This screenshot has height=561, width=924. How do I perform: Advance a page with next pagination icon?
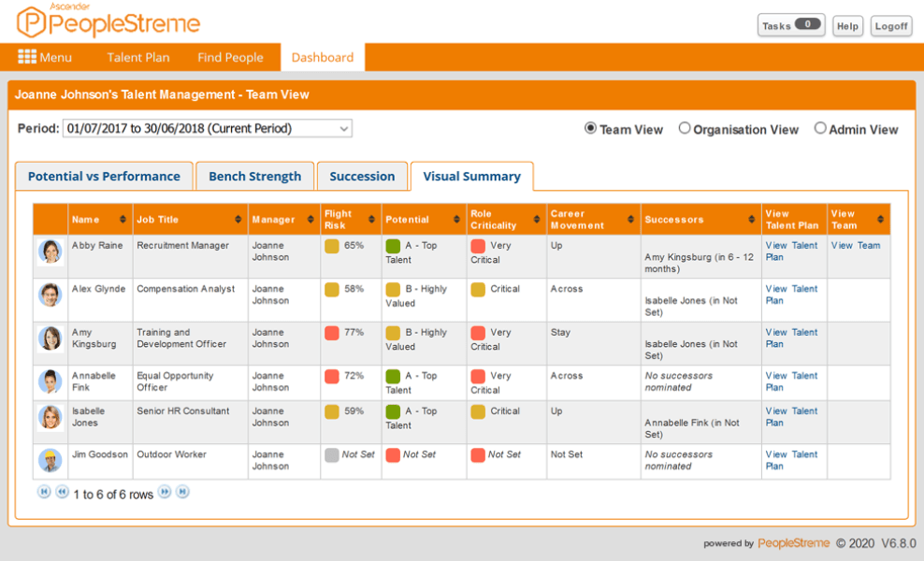(166, 492)
